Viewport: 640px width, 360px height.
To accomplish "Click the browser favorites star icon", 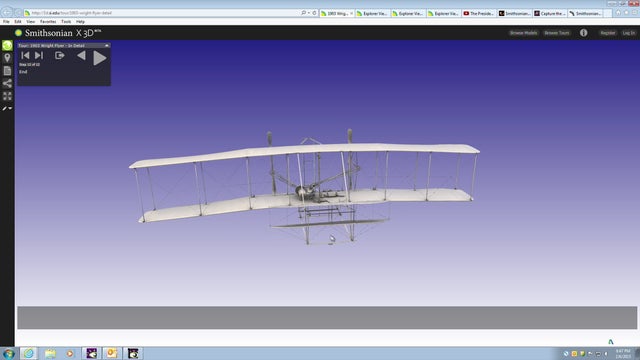I will pos(627,13).
